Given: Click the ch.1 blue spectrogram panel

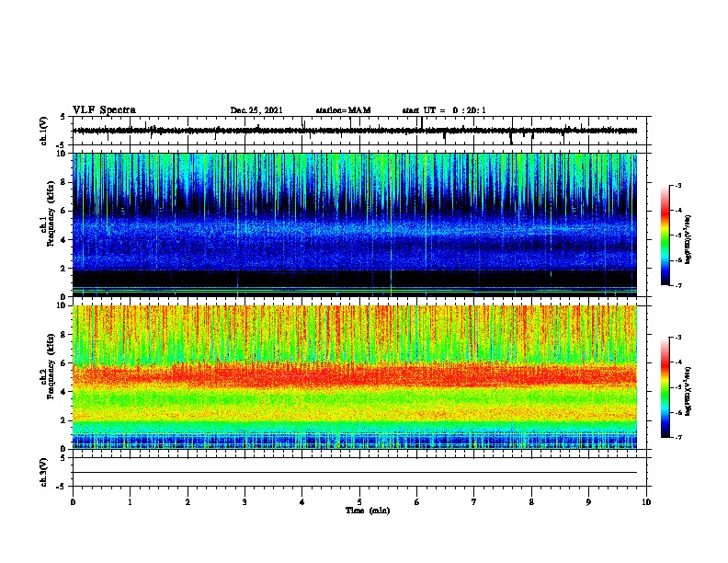Looking at the screenshot, I should click(x=355, y=224).
